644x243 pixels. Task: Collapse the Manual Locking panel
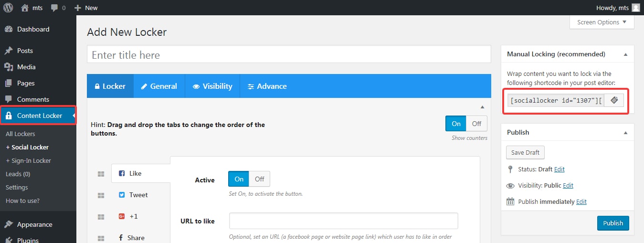(625, 54)
